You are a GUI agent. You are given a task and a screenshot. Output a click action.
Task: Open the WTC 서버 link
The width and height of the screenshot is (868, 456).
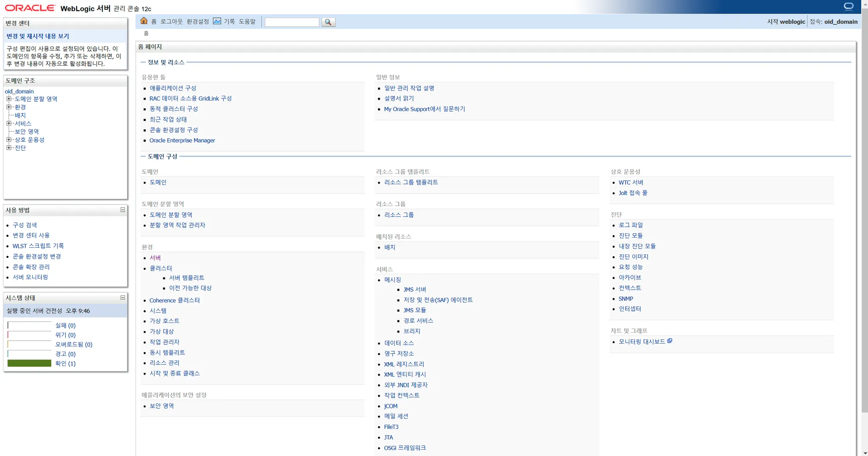pos(631,182)
